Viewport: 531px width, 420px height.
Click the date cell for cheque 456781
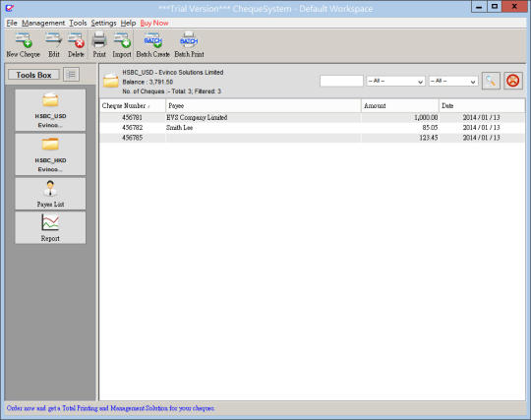click(481, 117)
